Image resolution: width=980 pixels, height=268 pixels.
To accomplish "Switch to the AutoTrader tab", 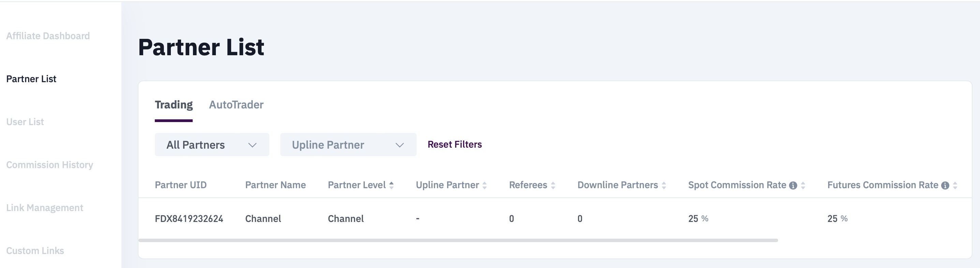I will point(236,105).
